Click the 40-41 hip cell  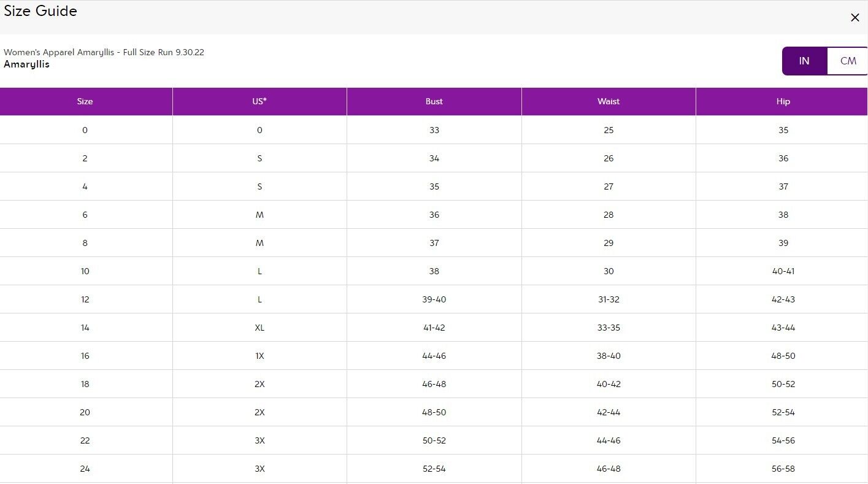[783, 271]
